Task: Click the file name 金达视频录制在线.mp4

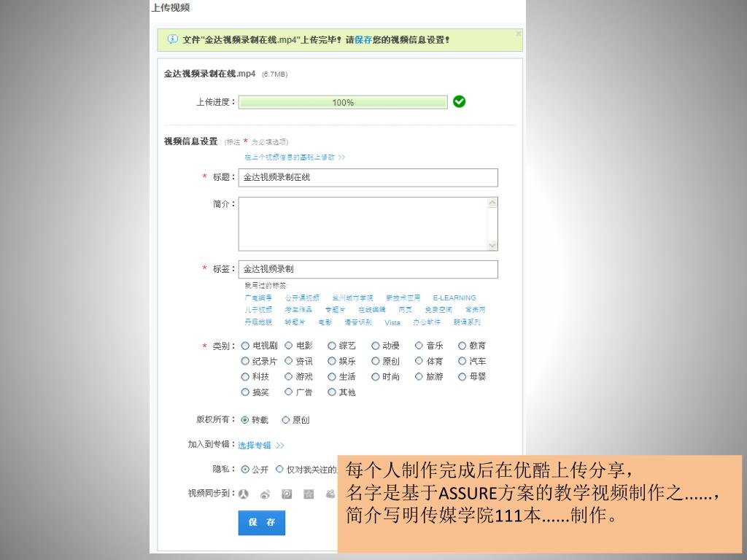Action: [209, 74]
